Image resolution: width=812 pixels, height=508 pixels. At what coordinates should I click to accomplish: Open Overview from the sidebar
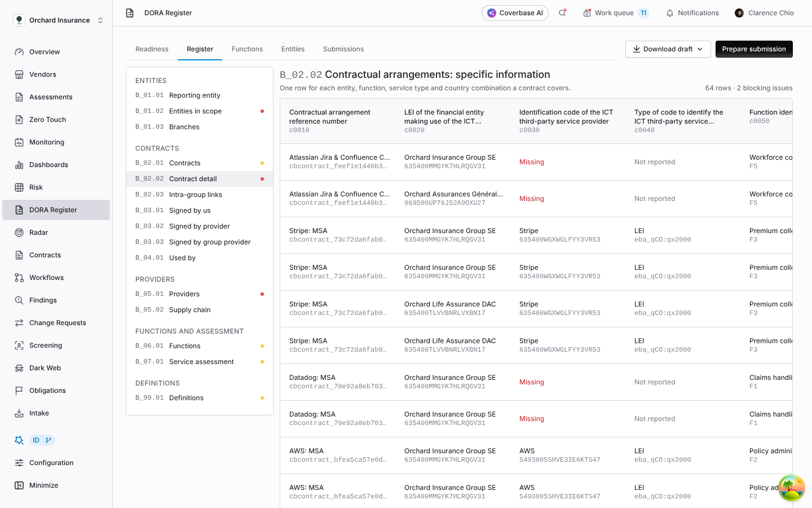tap(56, 52)
